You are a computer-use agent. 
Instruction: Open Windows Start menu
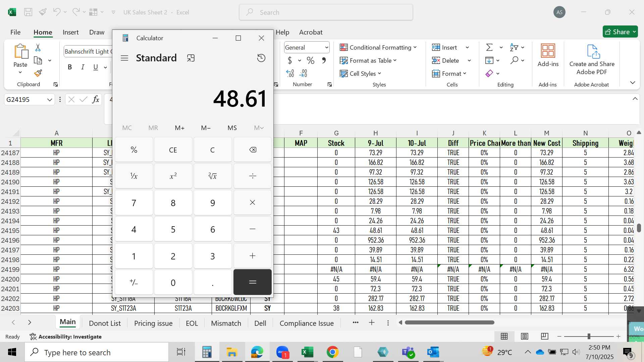[12, 352]
